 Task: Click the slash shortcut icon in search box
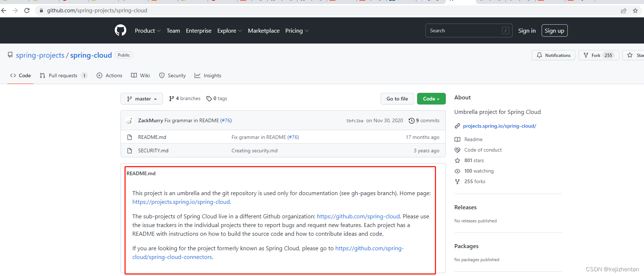pos(506,30)
